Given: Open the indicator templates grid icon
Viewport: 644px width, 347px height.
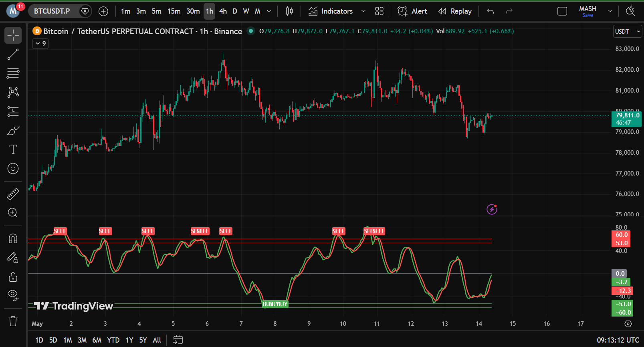Looking at the screenshot, I should [379, 11].
